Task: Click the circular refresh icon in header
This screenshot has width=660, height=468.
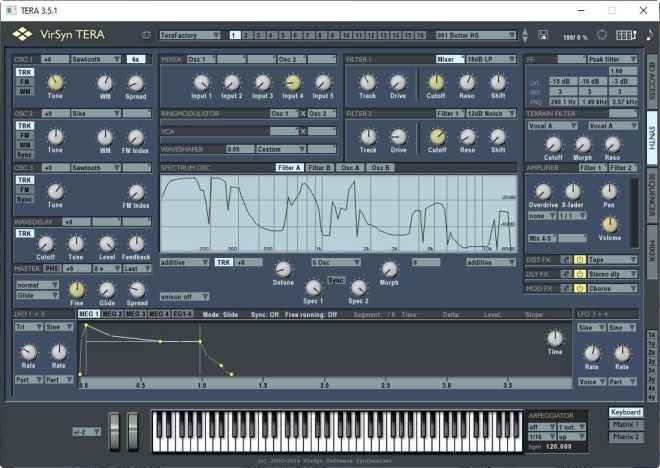Action: [x=602, y=35]
